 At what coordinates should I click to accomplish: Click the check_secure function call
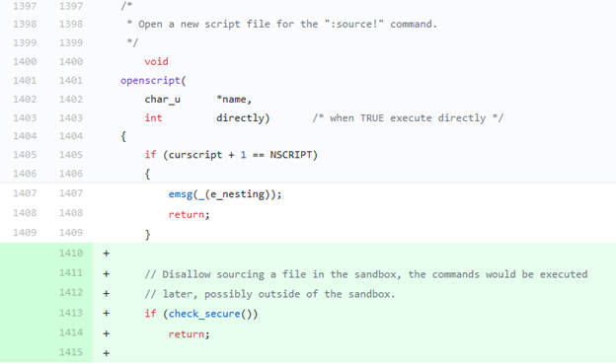(x=204, y=314)
